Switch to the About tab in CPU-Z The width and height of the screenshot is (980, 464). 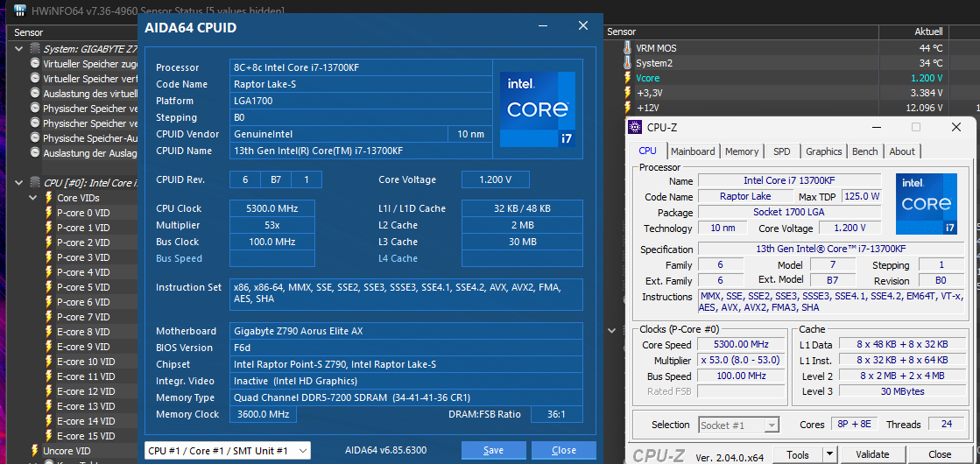(902, 151)
